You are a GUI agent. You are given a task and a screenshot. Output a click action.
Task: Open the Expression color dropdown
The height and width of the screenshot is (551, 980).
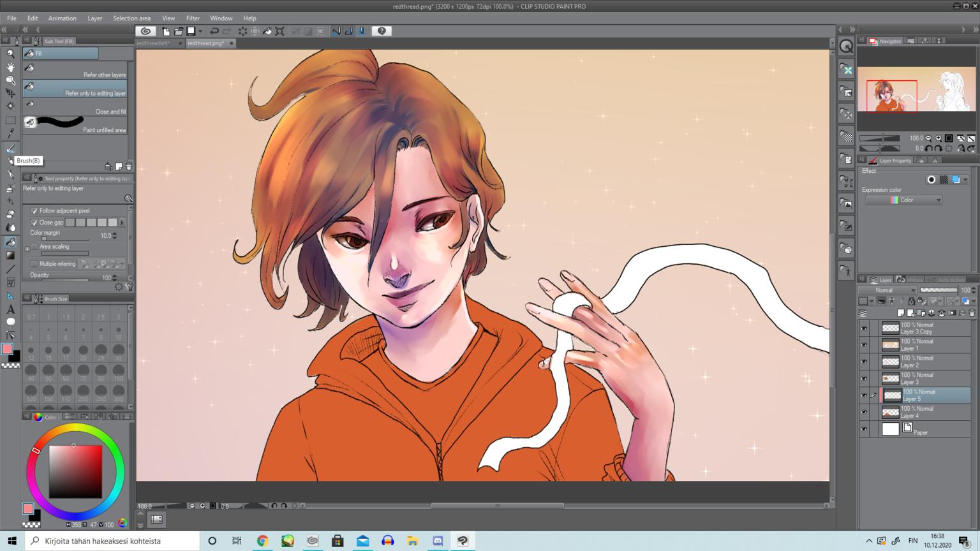click(903, 200)
